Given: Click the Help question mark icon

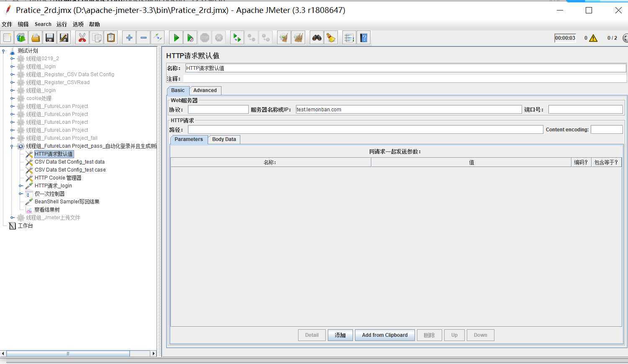Looking at the screenshot, I should (x=364, y=38).
